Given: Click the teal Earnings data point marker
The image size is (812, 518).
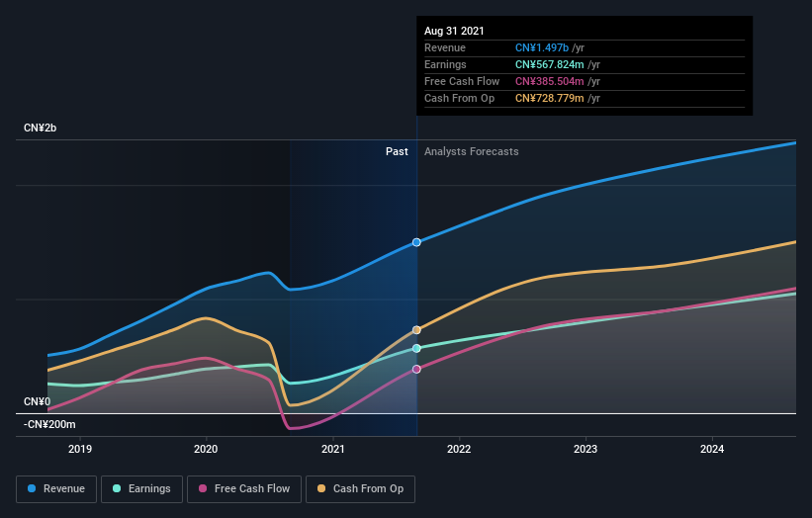Looking at the screenshot, I should (x=416, y=348).
